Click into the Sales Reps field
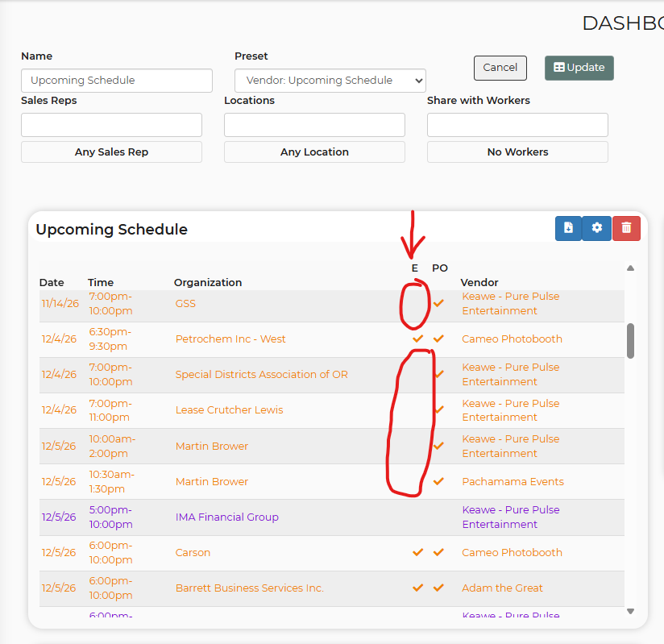 [x=111, y=125]
